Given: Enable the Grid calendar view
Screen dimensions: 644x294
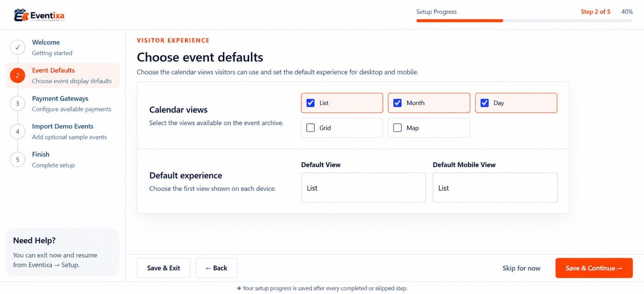Looking at the screenshot, I should [x=310, y=128].
